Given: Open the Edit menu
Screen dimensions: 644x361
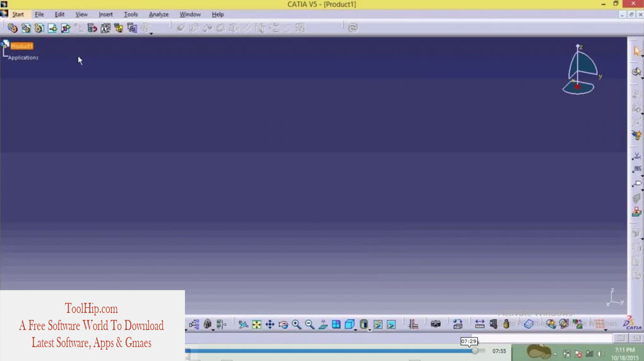Looking at the screenshot, I should [59, 15].
